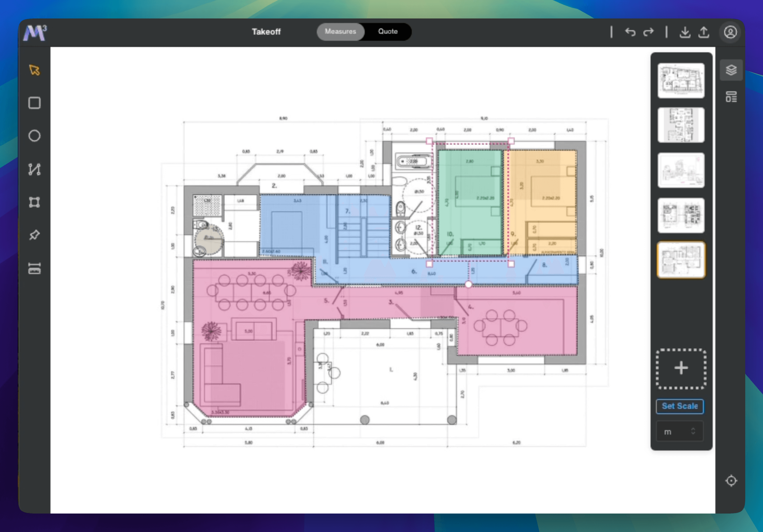This screenshot has height=532, width=763.
Task: Redo the last action
Action: [x=648, y=32]
